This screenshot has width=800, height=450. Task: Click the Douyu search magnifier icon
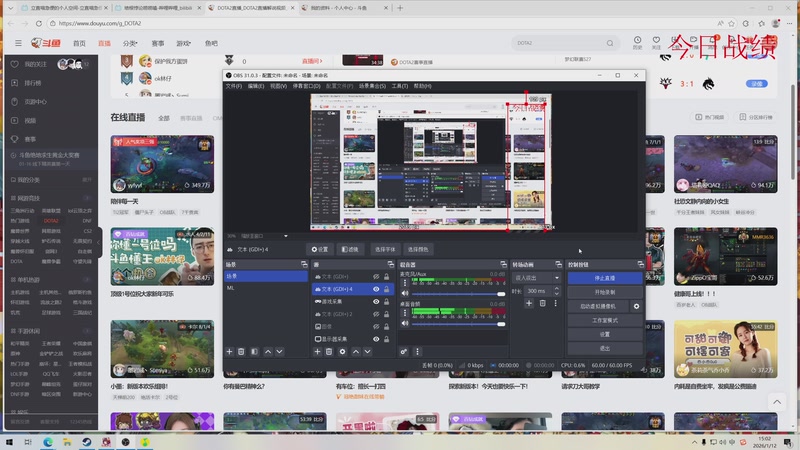click(x=610, y=43)
